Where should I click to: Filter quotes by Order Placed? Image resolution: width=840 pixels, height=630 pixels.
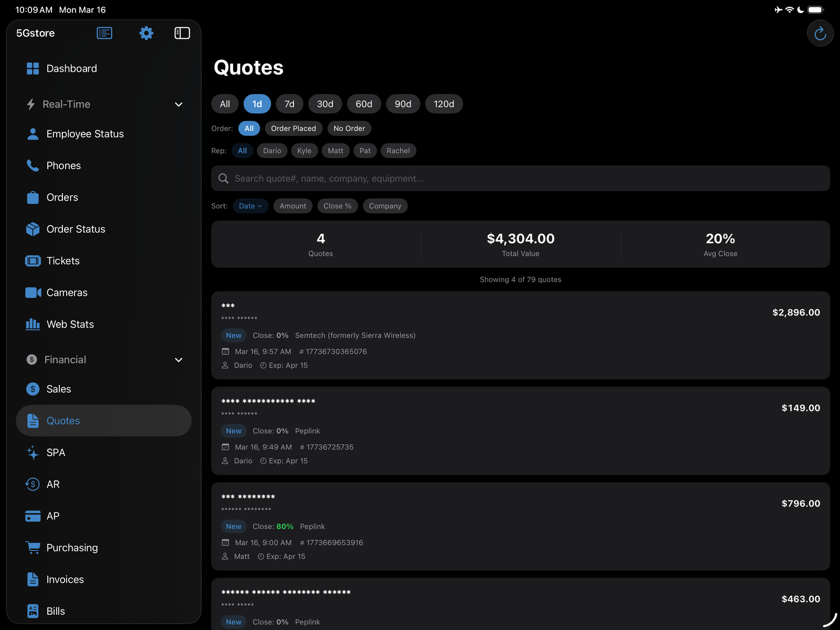pyautogui.click(x=293, y=128)
